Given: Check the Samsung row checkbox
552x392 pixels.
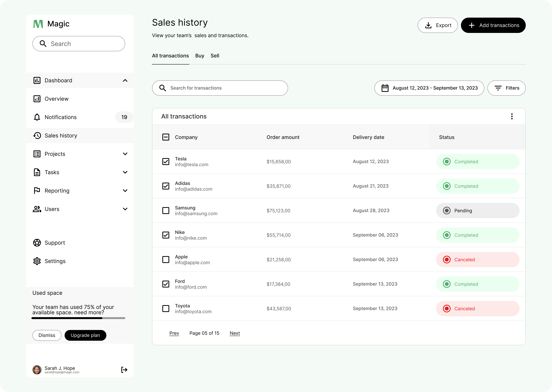Looking at the screenshot, I should coord(166,210).
